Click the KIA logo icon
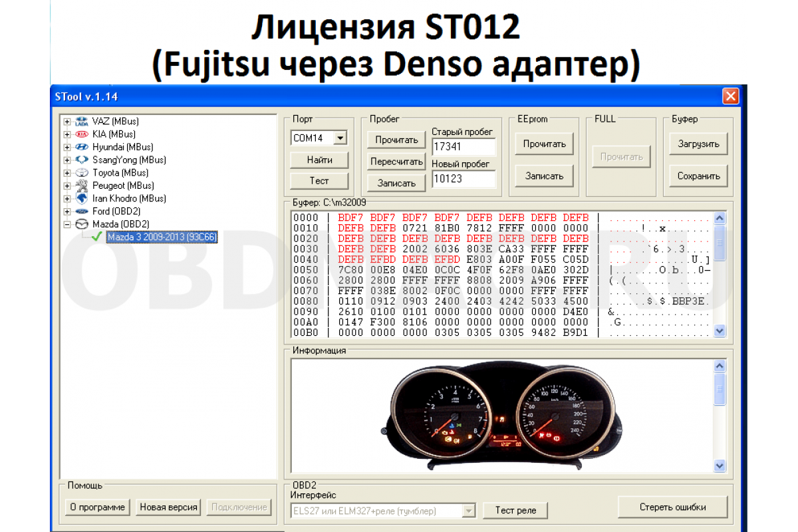 82,134
